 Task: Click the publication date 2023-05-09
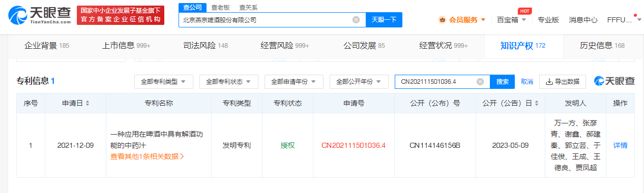click(x=510, y=145)
